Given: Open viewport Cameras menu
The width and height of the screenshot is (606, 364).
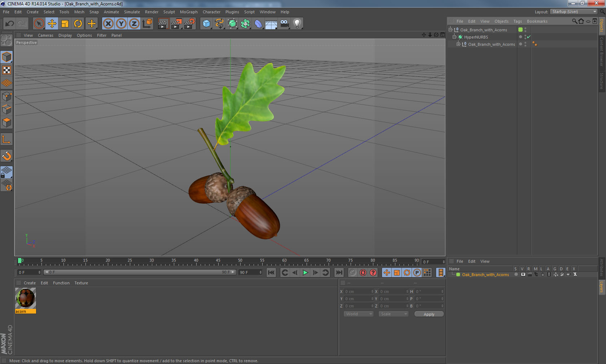Looking at the screenshot, I should point(45,35).
